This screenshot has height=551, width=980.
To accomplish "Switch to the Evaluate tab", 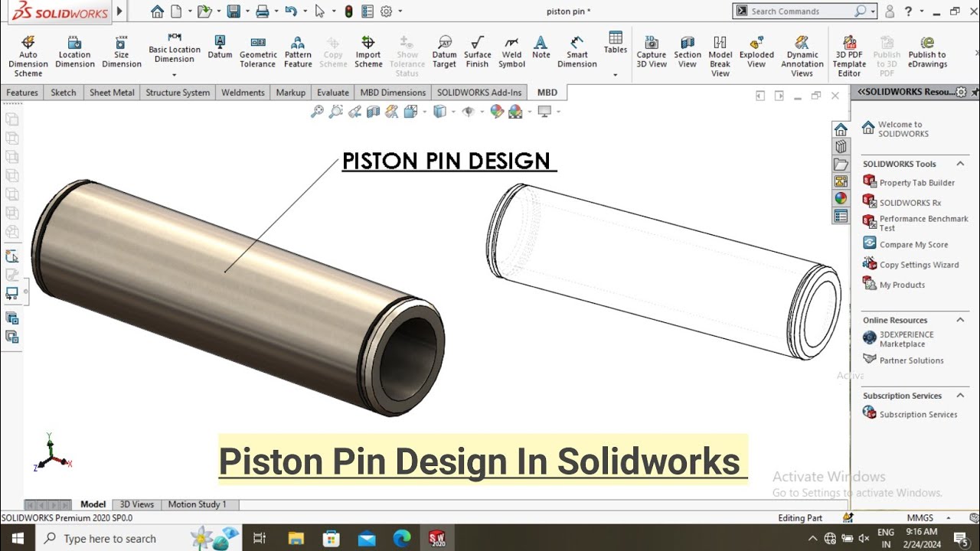I will [333, 93].
